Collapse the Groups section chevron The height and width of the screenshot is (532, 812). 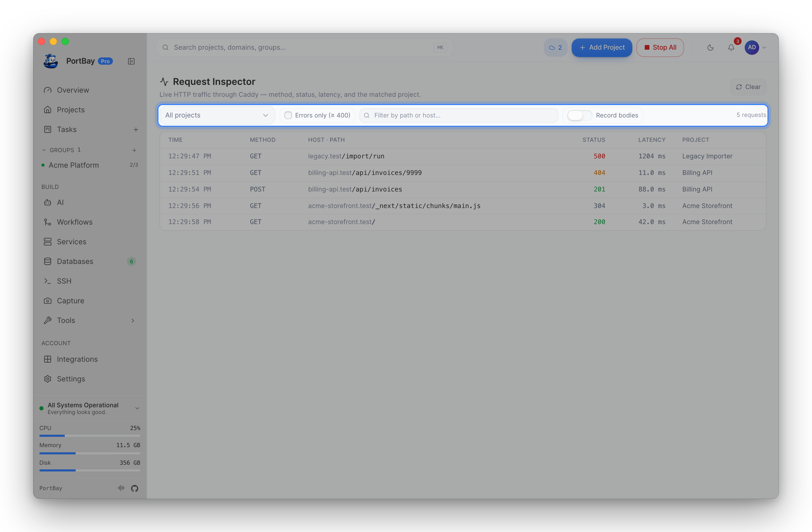(x=44, y=150)
